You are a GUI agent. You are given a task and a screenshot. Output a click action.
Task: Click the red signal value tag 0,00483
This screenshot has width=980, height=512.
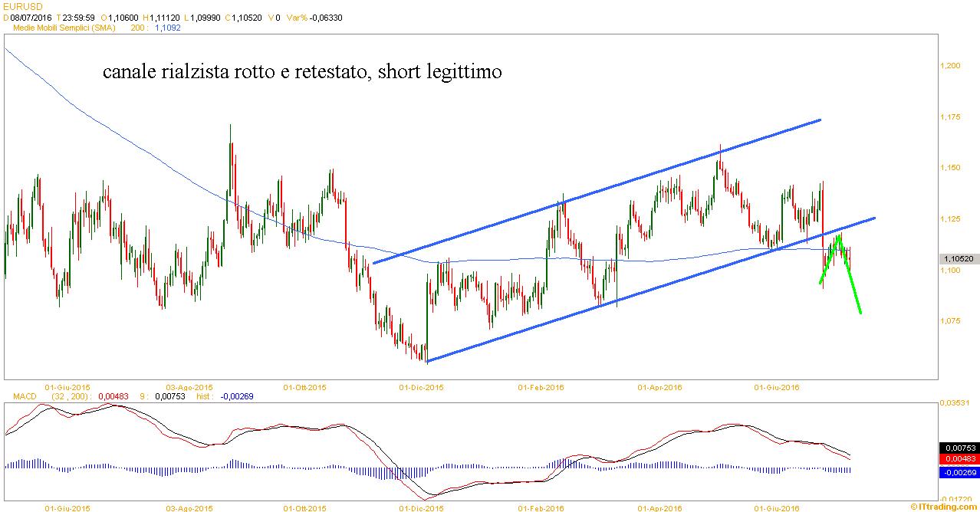[x=959, y=458]
